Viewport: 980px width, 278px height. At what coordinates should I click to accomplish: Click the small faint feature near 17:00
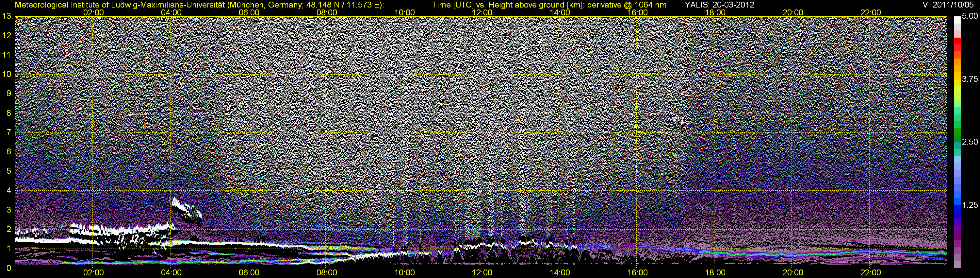click(x=678, y=124)
